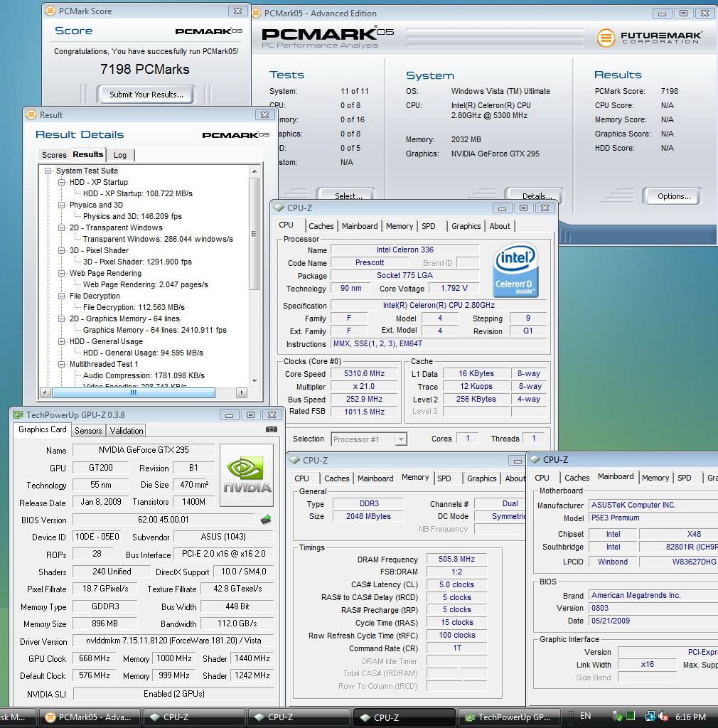718x728 pixels.
Task: Collapse the Multithreaded Test 1 node
Action: [61, 365]
